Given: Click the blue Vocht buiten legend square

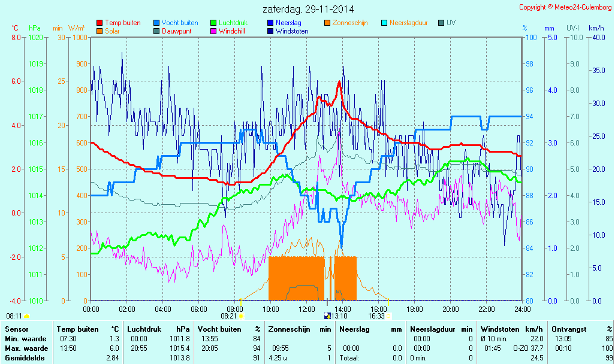Looking at the screenshot, I should 156,23.
